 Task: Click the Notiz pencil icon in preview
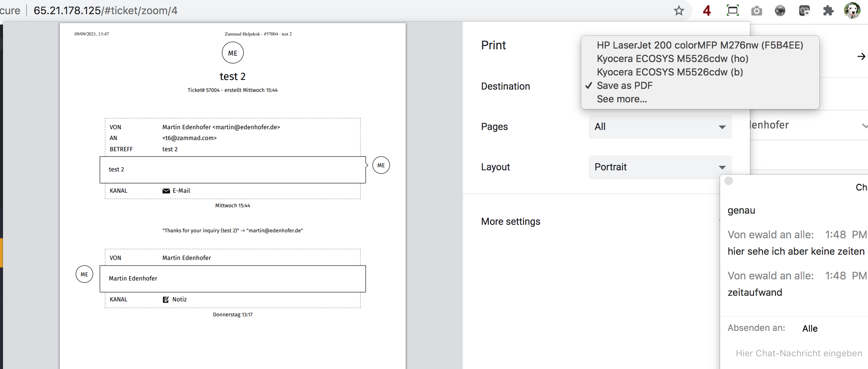tap(166, 300)
